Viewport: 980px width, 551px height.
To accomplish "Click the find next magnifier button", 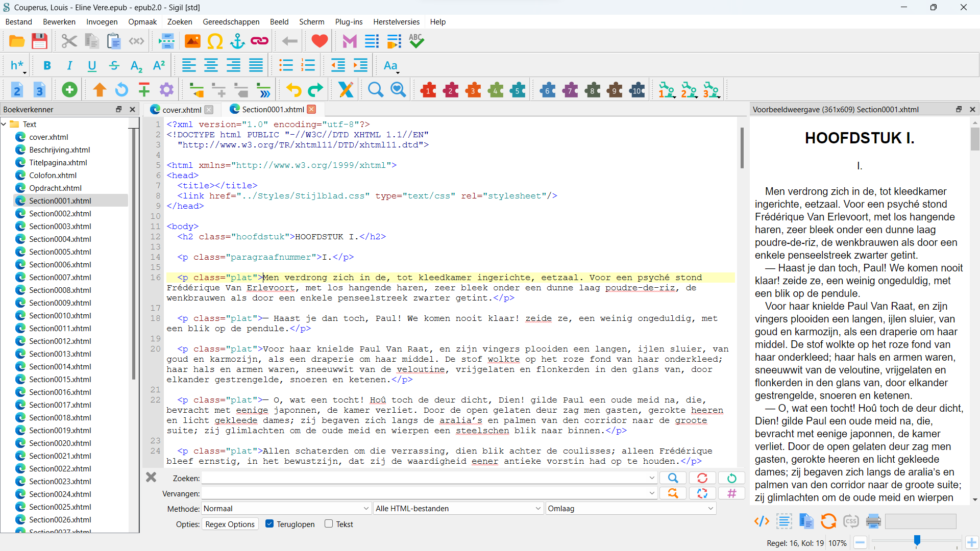I will pos(673,478).
